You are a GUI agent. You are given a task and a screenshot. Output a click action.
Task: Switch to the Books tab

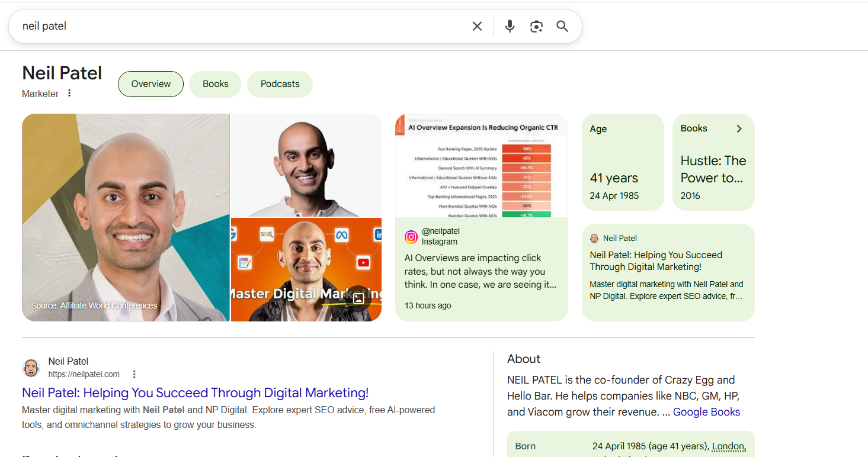[216, 84]
